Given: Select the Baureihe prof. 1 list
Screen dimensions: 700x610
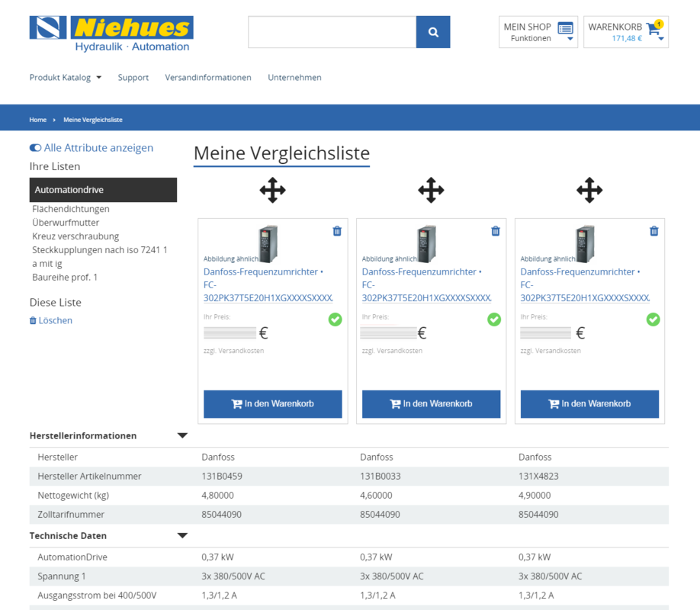Looking at the screenshot, I should pyautogui.click(x=65, y=278).
